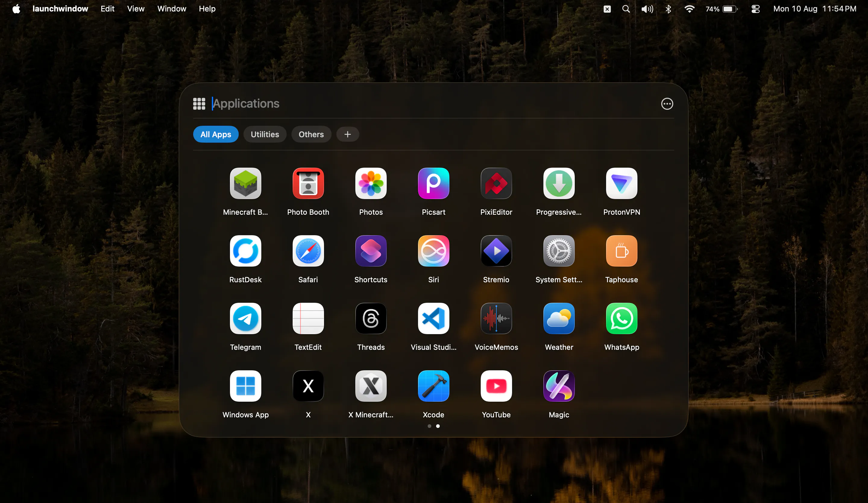
Task: Open Telegram
Action: point(245,318)
